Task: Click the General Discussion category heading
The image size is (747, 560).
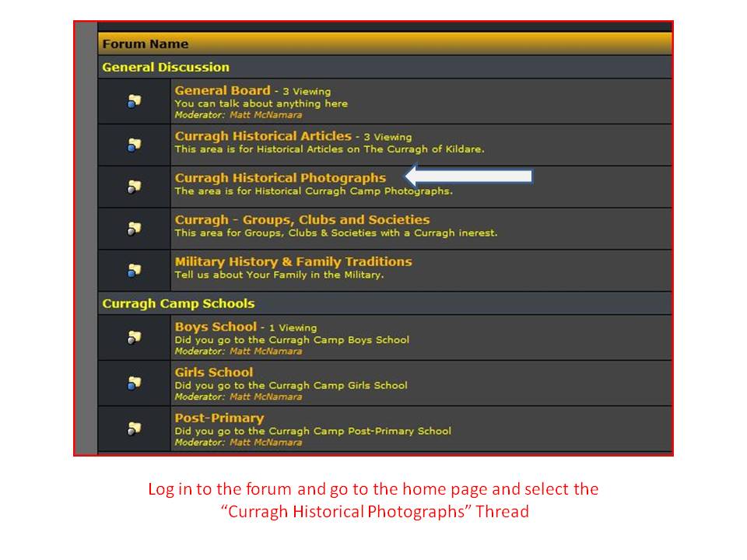Action: click(x=166, y=67)
